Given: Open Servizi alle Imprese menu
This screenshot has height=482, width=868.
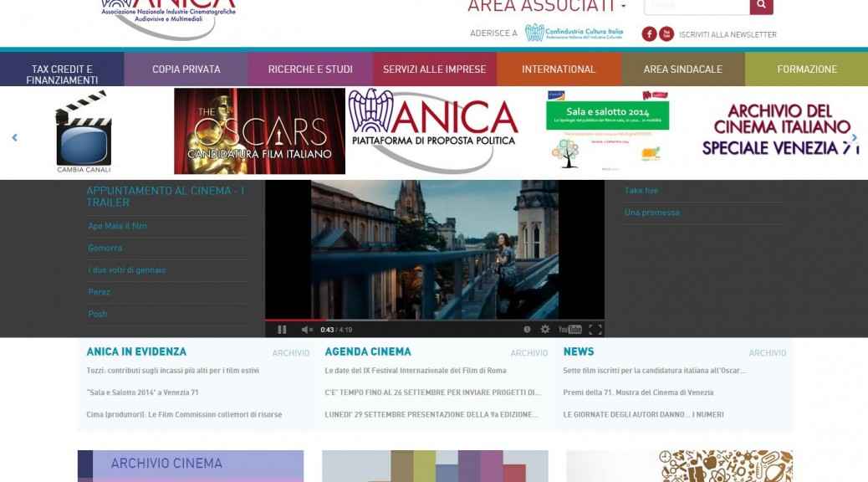Looking at the screenshot, I should pos(434,69).
